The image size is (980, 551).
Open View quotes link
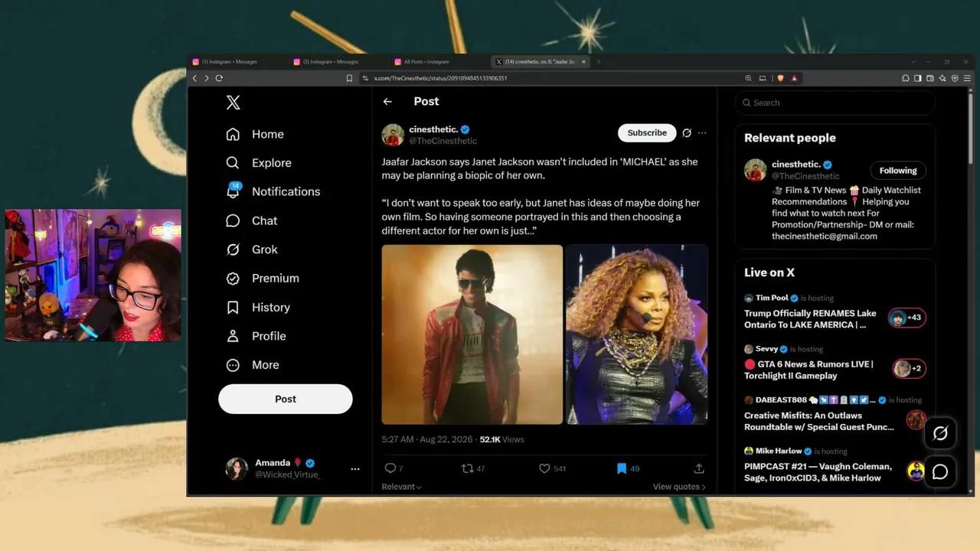tap(679, 487)
